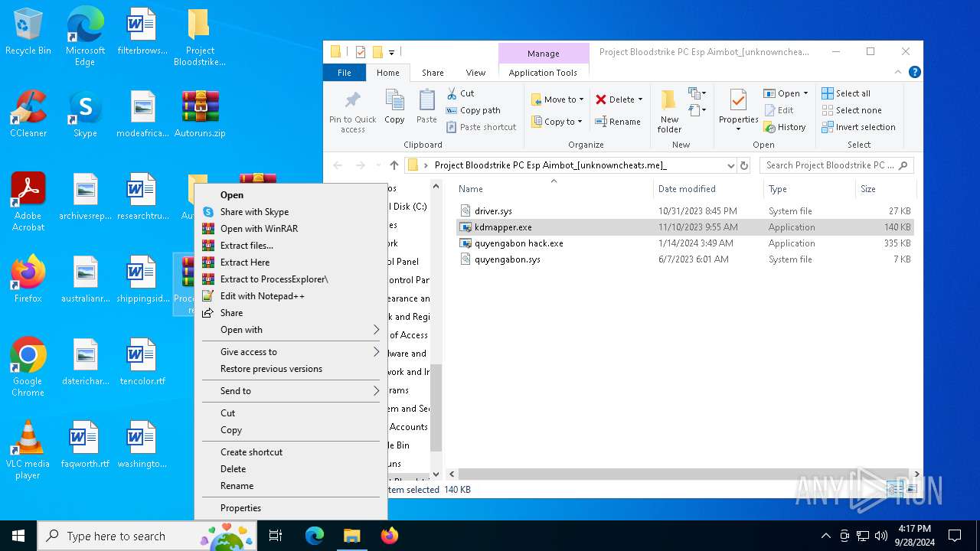
Task: Open the File ribbon tab
Action: click(345, 73)
